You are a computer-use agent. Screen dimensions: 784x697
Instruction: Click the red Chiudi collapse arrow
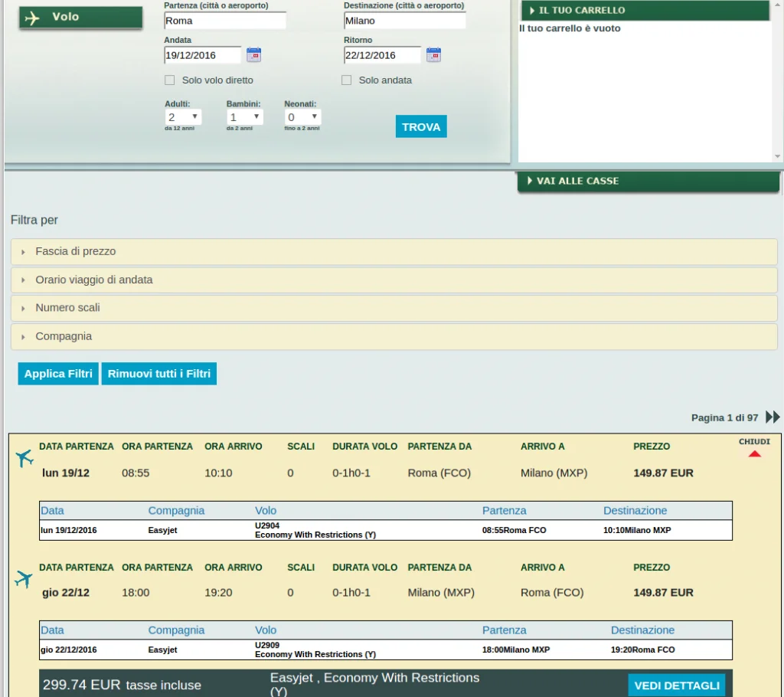(754, 454)
